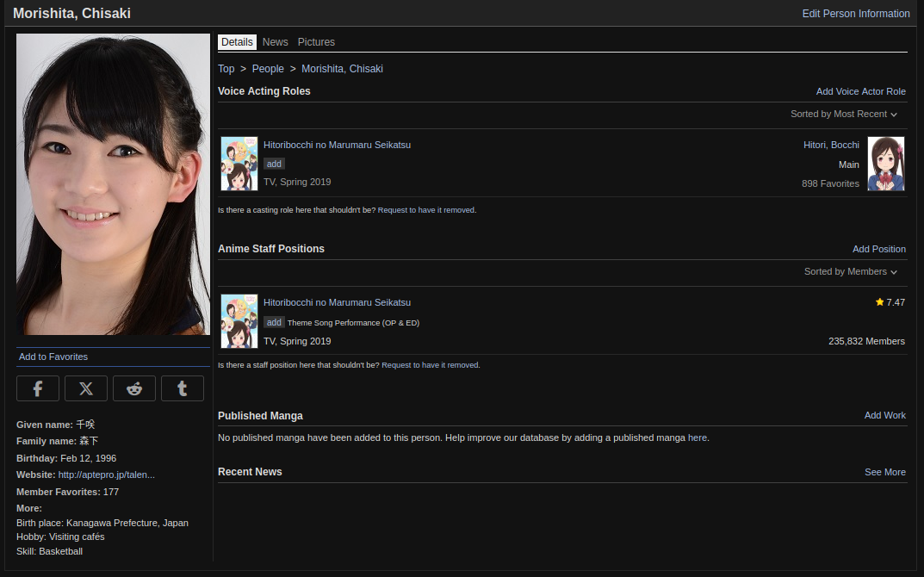924x577 pixels.
Task: Click anime cover thumbnail in Staff Positions
Action: [x=239, y=321]
